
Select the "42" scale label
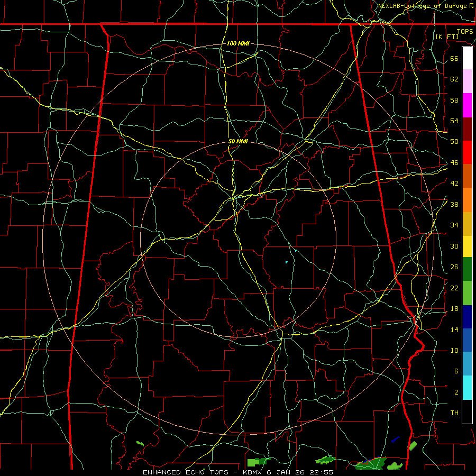pyautogui.click(x=454, y=183)
